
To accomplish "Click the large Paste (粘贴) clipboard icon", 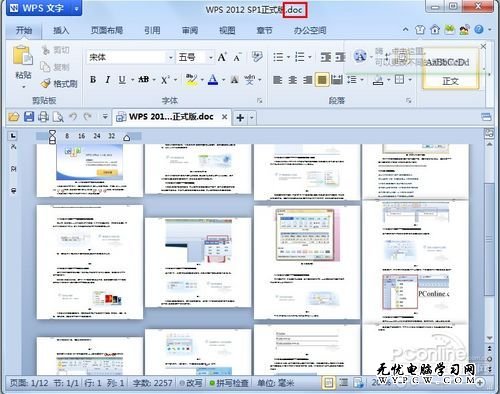I will (x=23, y=55).
